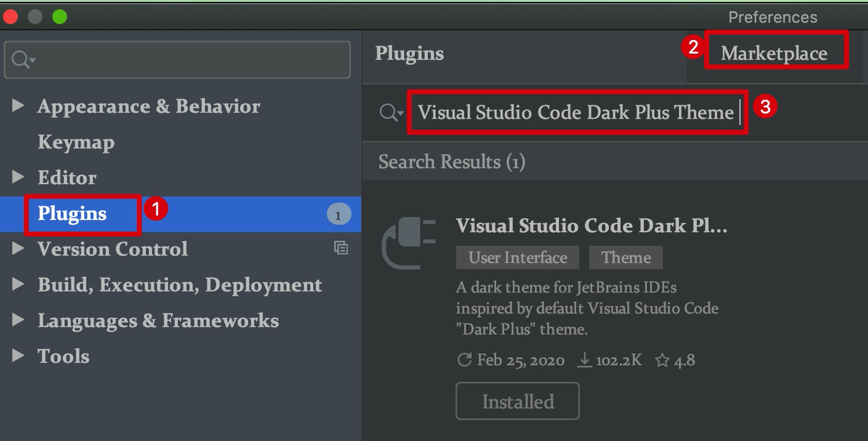Click the Plugins update count badge
Screen dimensions: 868x441
338,214
